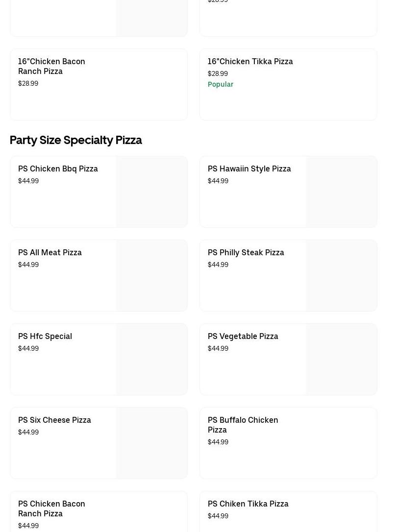Click the Popular label under Chicken Tikka
Screen dimensions: 394x532
pos(221,84)
